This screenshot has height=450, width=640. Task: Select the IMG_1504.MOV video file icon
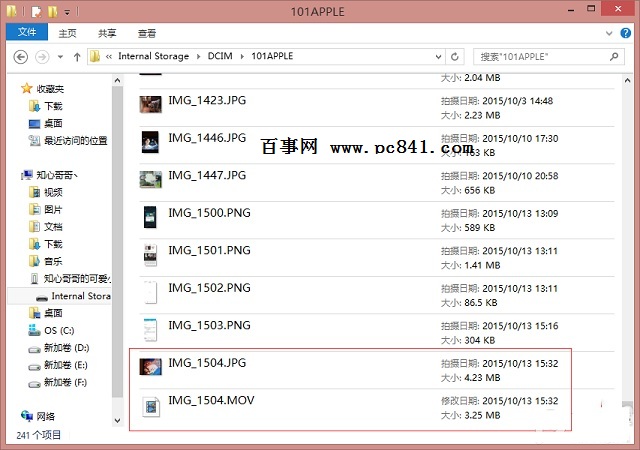[151, 406]
